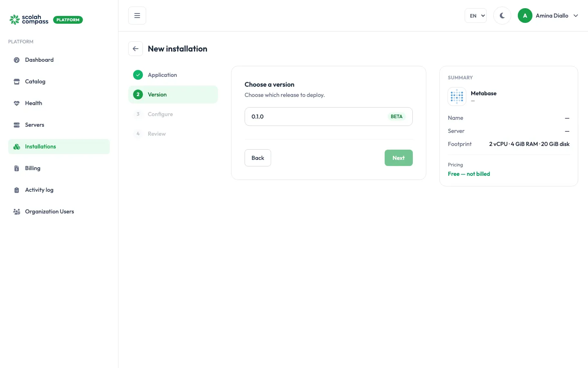
Task: Click the footprint value 2 vCPU · 4 GiB RAM
Action: 529,144
